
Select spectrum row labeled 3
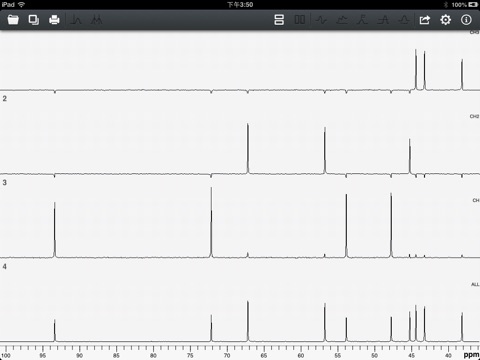click(5, 183)
